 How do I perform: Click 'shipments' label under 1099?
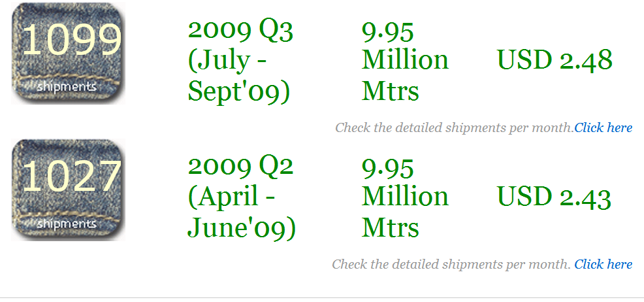point(67,87)
